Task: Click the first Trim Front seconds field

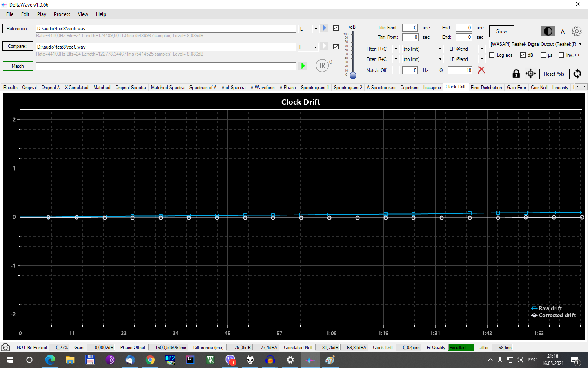Action: click(x=410, y=28)
